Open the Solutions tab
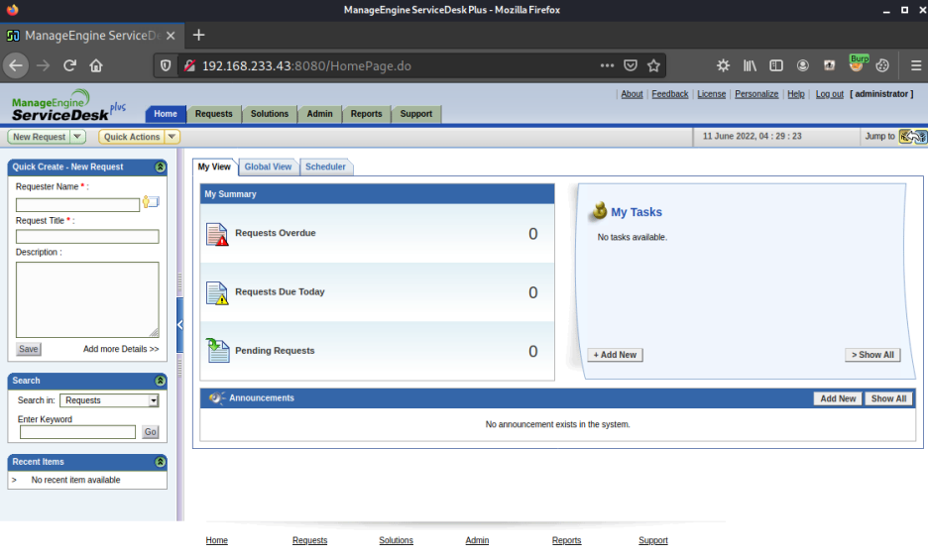 tap(270, 114)
